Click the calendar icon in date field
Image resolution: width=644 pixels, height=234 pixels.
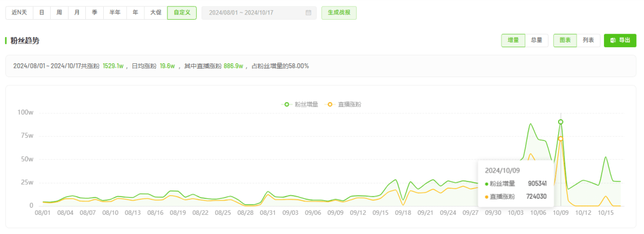coord(308,13)
